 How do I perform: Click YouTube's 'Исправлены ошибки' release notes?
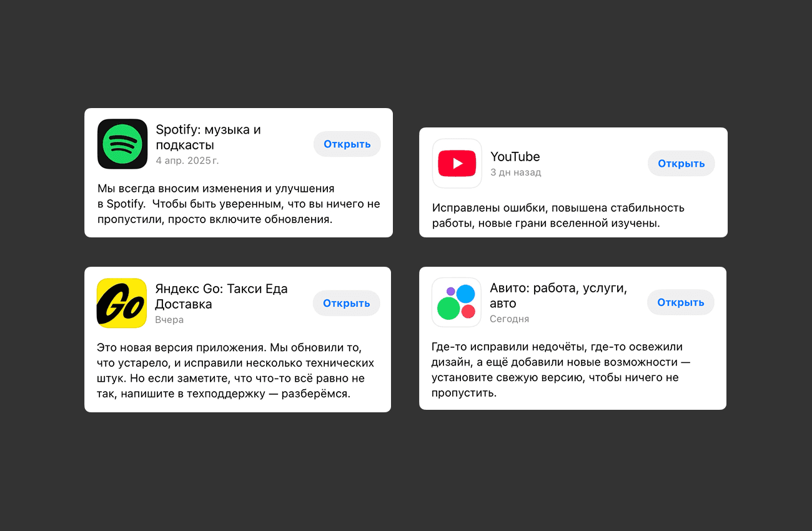click(558, 216)
